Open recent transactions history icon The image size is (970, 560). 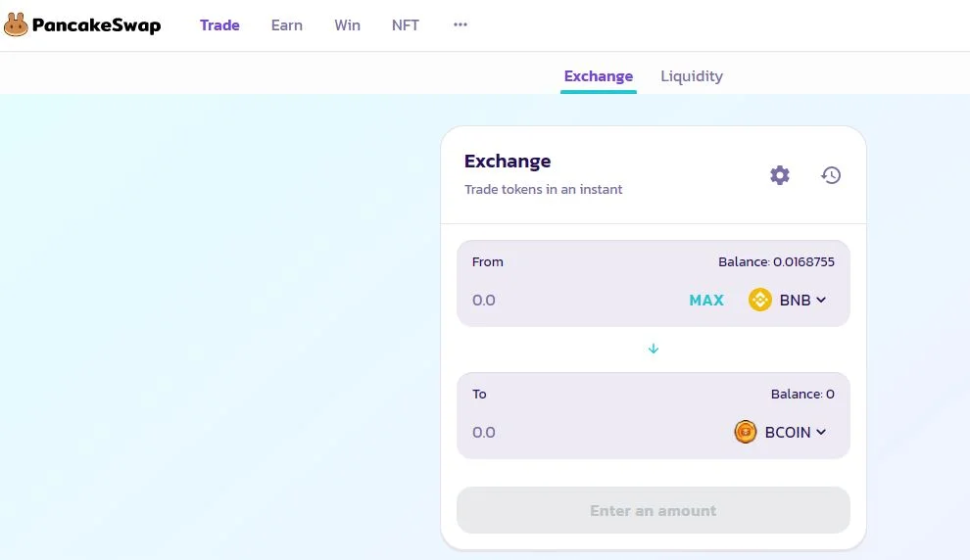(831, 175)
